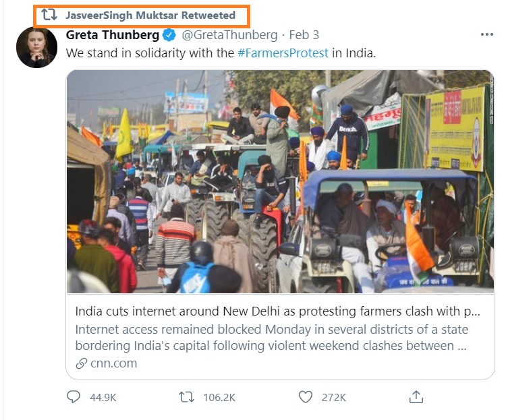This screenshot has height=420, width=506.
Task: Click the article description starting "Internet access remained"
Action: (x=271, y=338)
